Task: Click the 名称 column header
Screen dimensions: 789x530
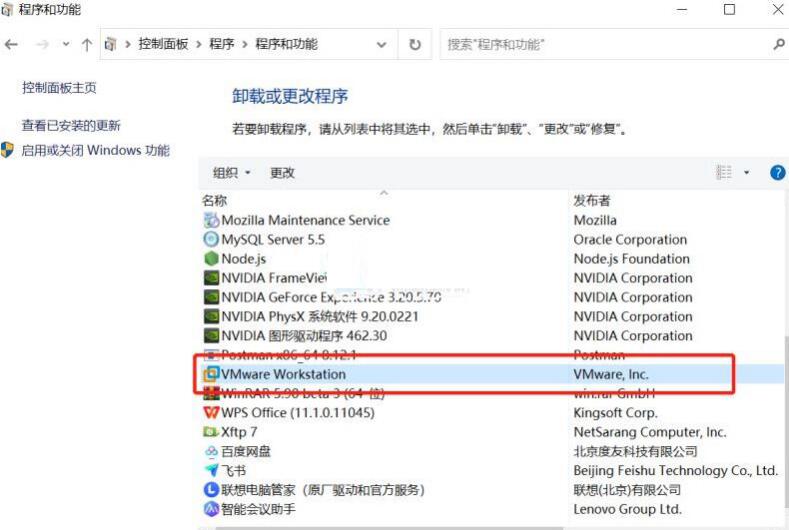Action: coord(215,200)
